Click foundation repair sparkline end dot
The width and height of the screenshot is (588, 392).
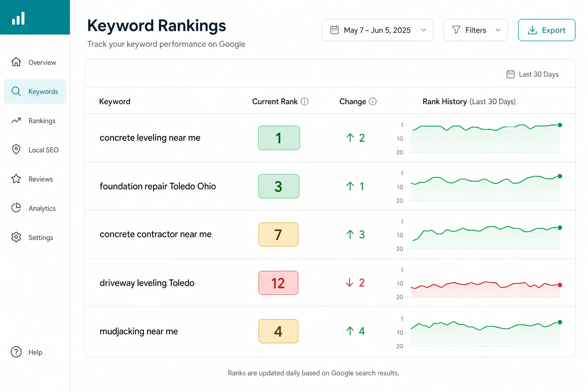pos(560,176)
